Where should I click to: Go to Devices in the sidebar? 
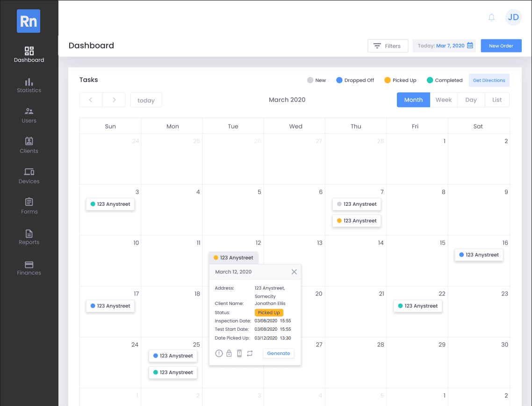click(29, 176)
